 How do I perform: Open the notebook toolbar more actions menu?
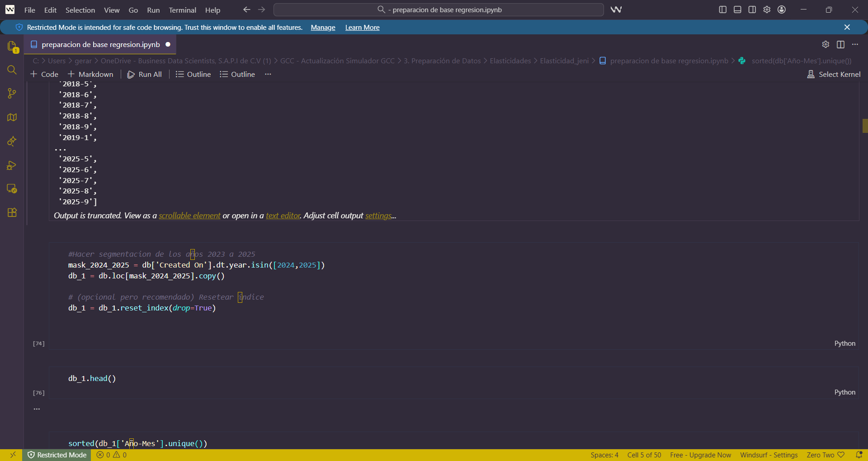pyautogui.click(x=268, y=74)
